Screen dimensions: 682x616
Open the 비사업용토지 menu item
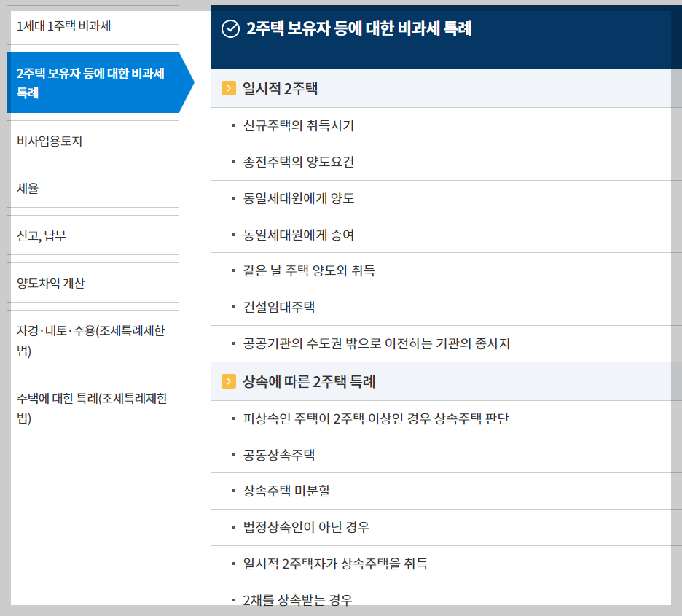[93, 141]
